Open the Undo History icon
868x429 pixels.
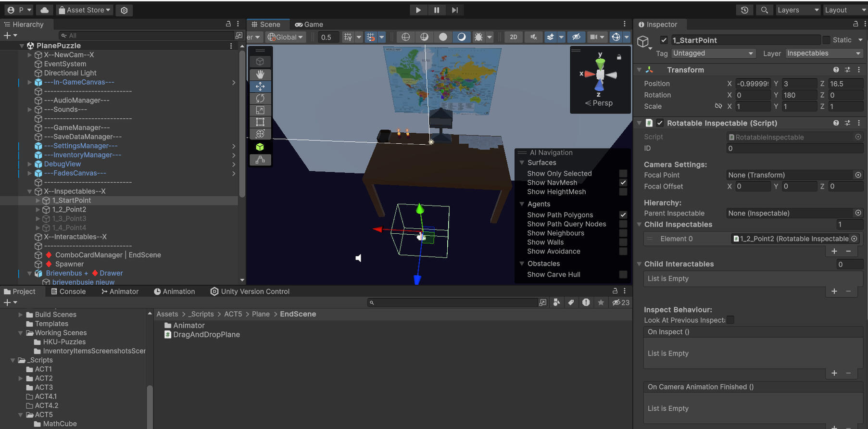click(x=744, y=10)
